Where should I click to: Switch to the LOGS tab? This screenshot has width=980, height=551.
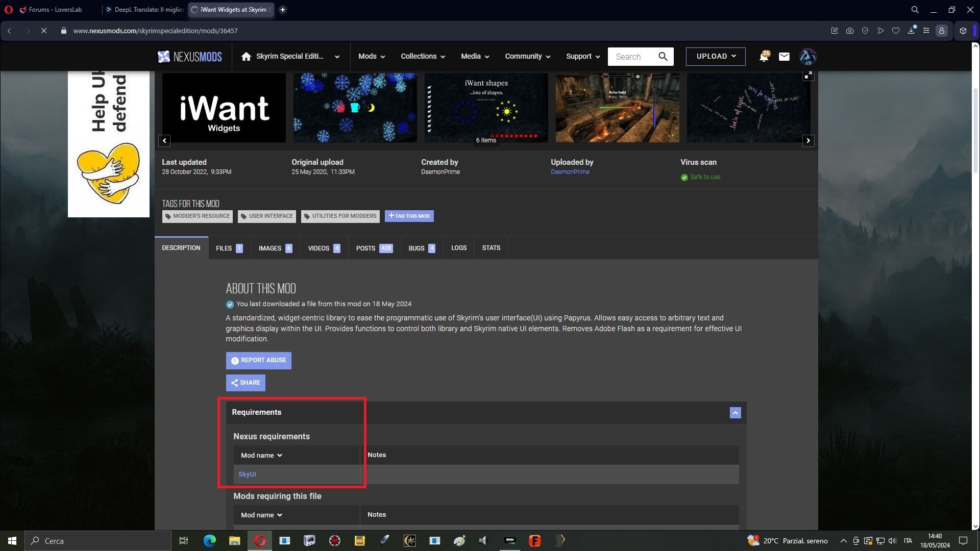click(x=459, y=248)
